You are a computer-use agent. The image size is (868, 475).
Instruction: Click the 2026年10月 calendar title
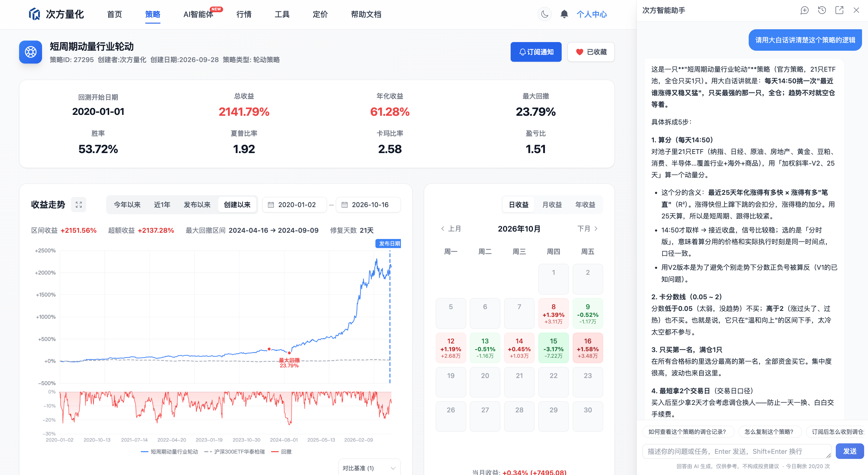[x=519, y=229]
